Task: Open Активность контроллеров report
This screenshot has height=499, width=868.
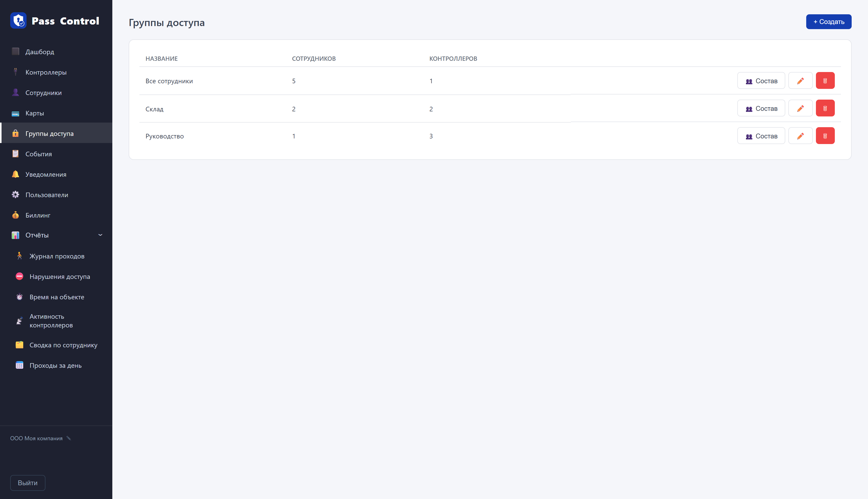Action: tap(56, 321)
